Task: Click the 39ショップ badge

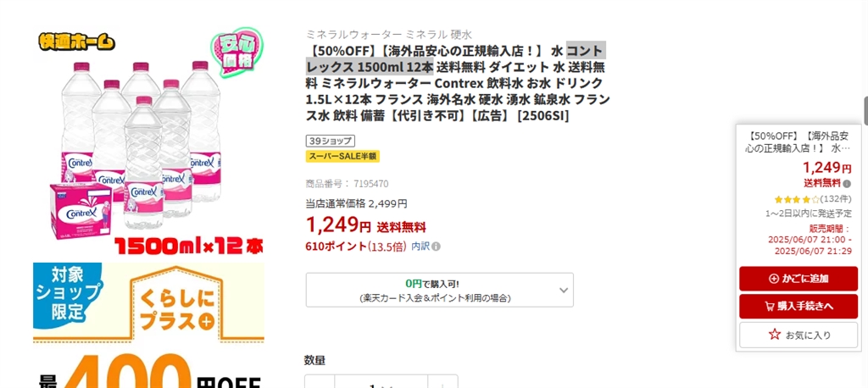Action: (330, 141)
